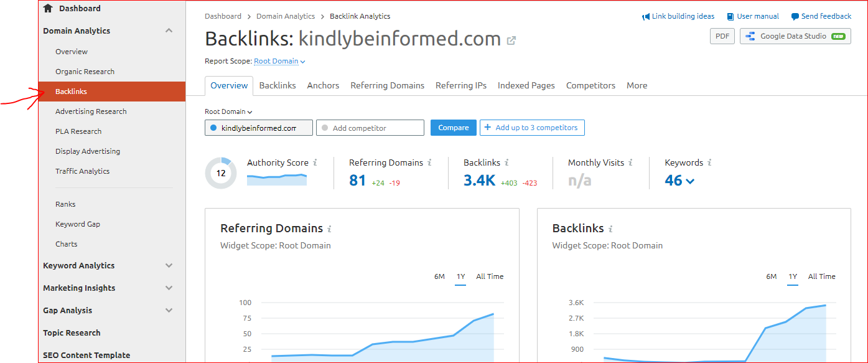Open Traffic Analytics in sidebar
Viewport: 868px width, 363px height.
pos(82,171)
